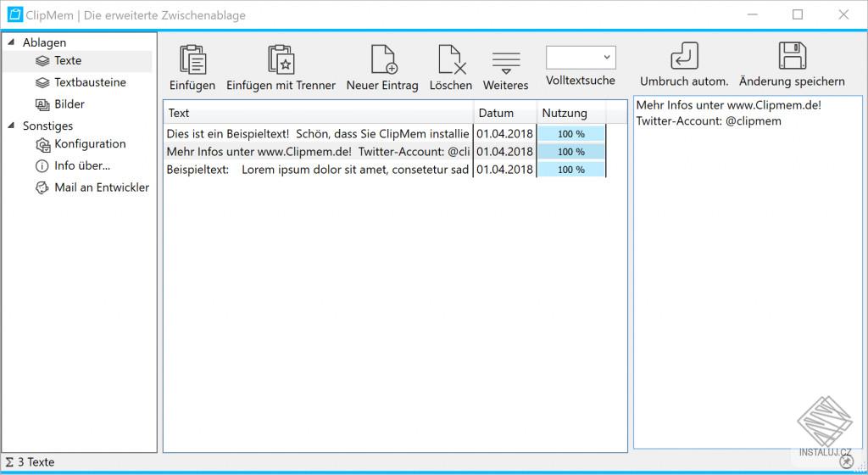
Task: Select the 'Mehr Infos unter www.Clipmem.de!' row
Action: coord(385,152)
